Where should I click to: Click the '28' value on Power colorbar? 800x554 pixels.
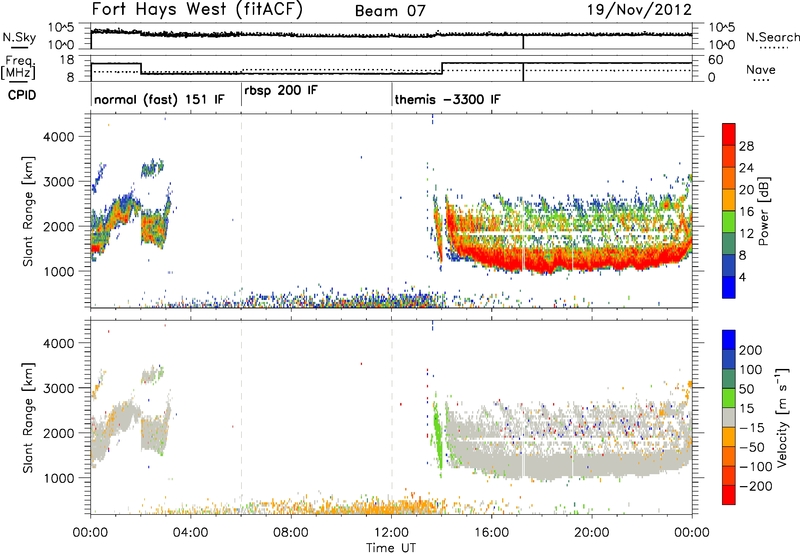pyautogui.click(x=746, y=146)
